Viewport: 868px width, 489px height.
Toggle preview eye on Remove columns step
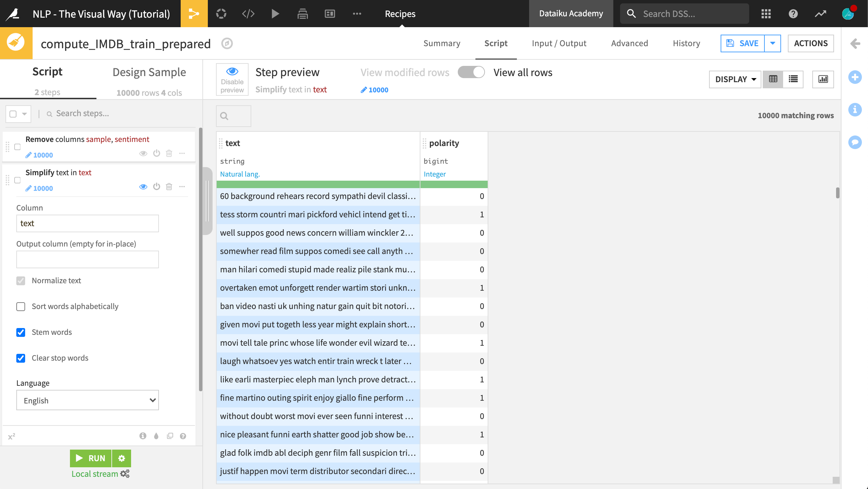tap(143, 153)
